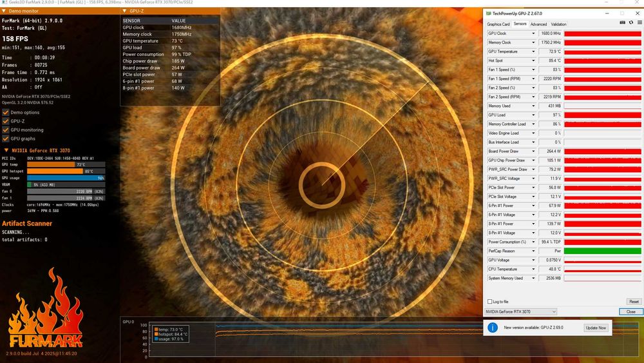This screenshot has width=644, height=363.
Task: Click the 264.4 W Board Power Draw value
Action: point(551,151)
